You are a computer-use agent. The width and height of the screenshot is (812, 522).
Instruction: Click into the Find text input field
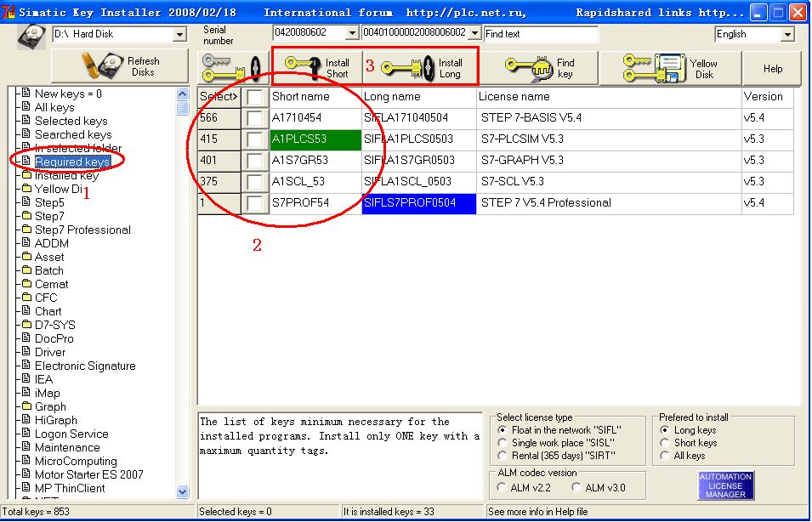pos(541,34)
